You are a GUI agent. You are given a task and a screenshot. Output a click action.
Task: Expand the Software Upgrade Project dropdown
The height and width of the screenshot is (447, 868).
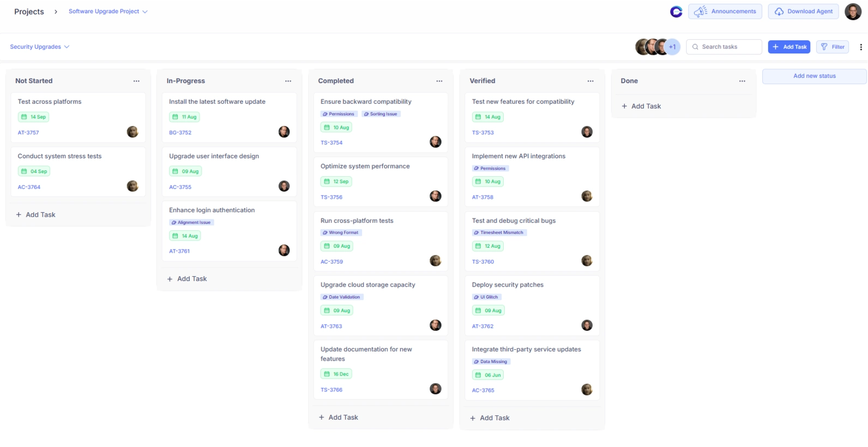(x=108, y=11)
